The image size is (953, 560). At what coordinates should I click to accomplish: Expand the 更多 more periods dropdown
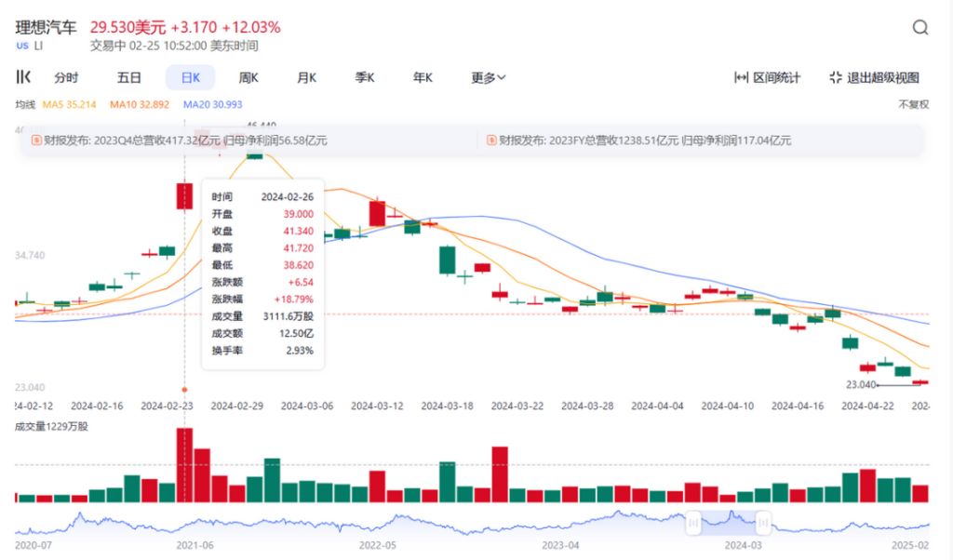coord(488,78)
